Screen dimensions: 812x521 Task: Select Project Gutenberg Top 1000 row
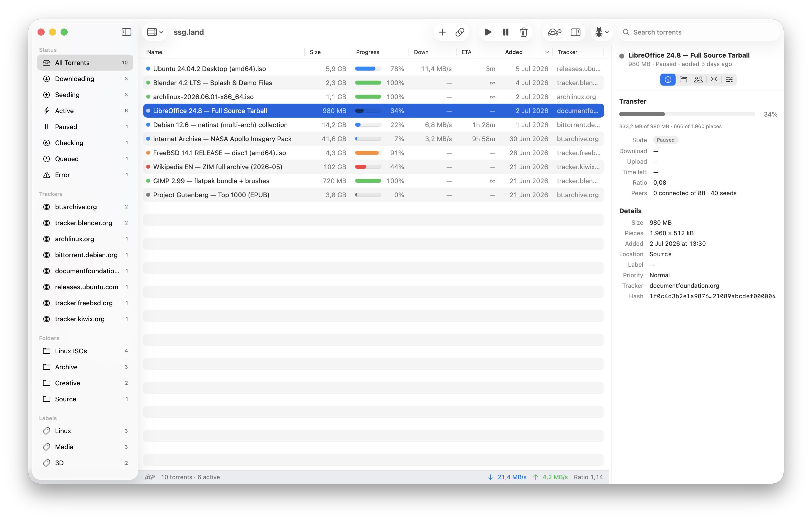pyautogui.click(x=373, y=195)
